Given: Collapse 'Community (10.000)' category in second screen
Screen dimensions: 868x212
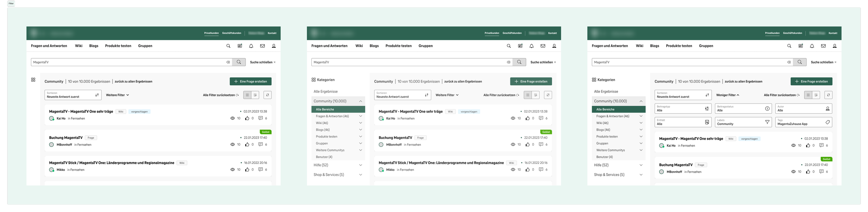Looking at the screenshot, I should [x=338, y=101].
